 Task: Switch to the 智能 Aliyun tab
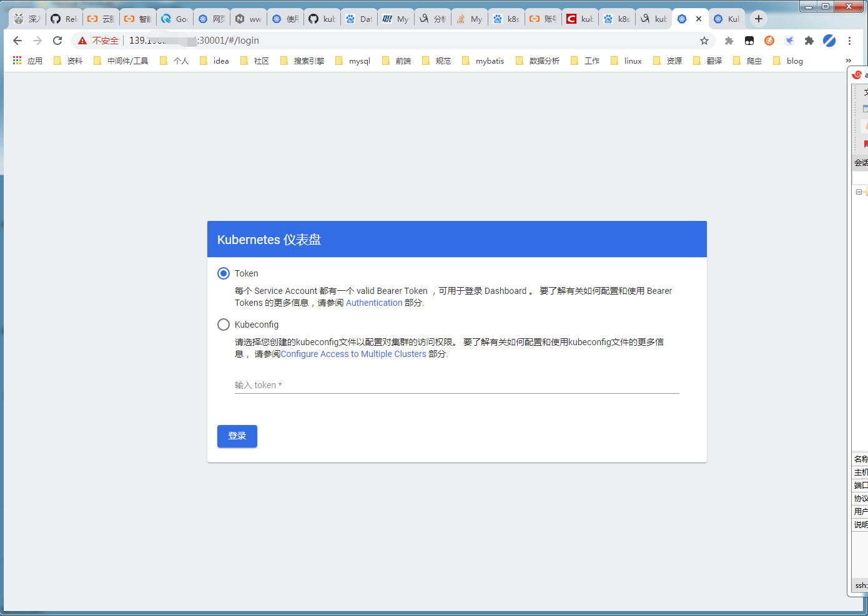pyautogui.click(x=137, y=19)
